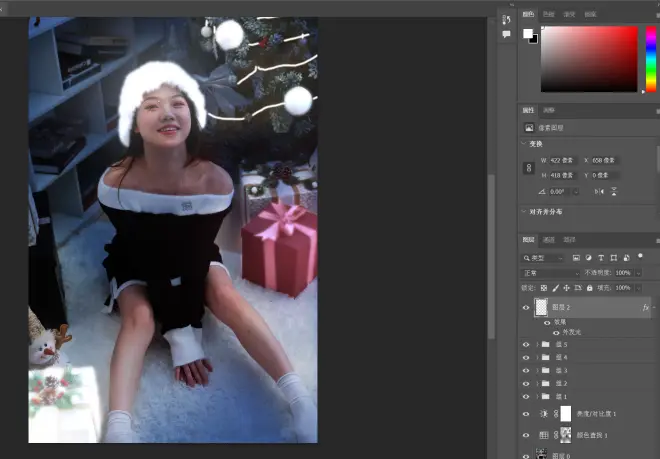Screen dimensions: 660x459
Task: Open the blend mode 正常 dropdown
Action: [x=548, y=272]
